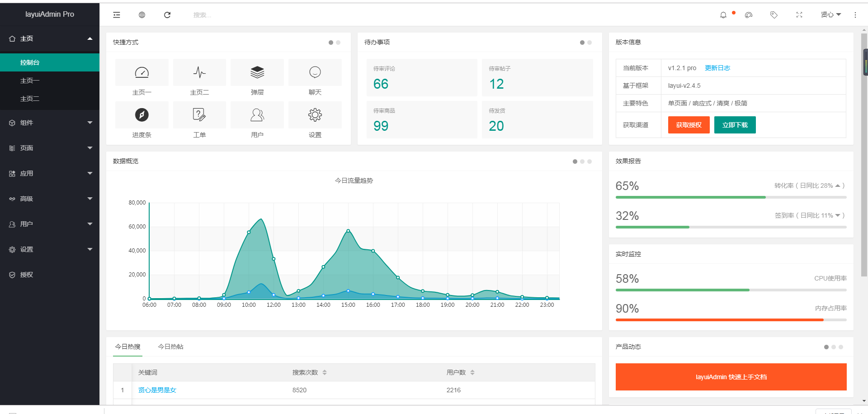
Task: Toggle the sidebar collapse icon
Action: coord(117,15)
